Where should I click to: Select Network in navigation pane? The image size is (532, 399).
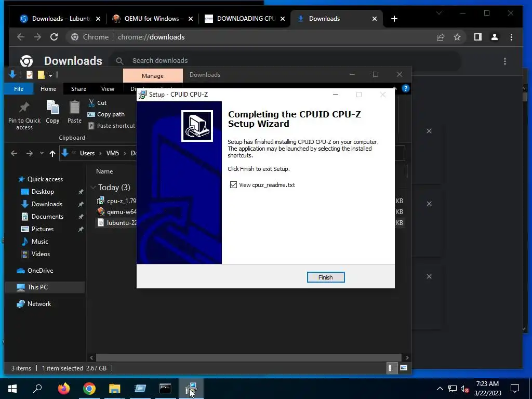[x=39, y=303]
